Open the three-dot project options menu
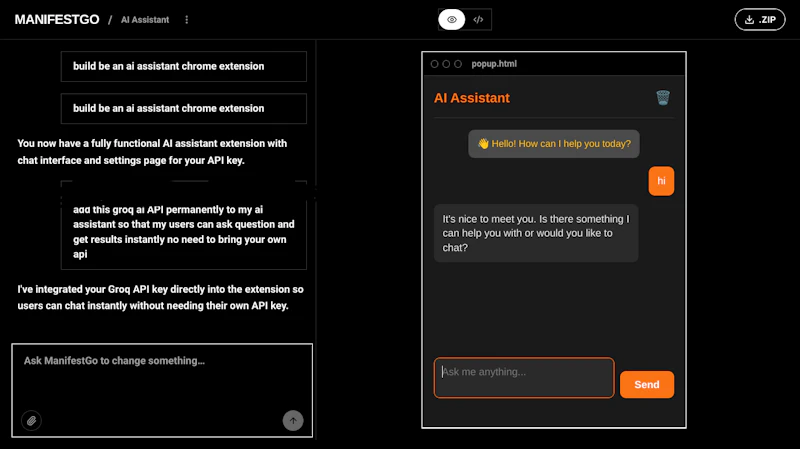Viewport: 800px width, 449px height. click(187, 19)
